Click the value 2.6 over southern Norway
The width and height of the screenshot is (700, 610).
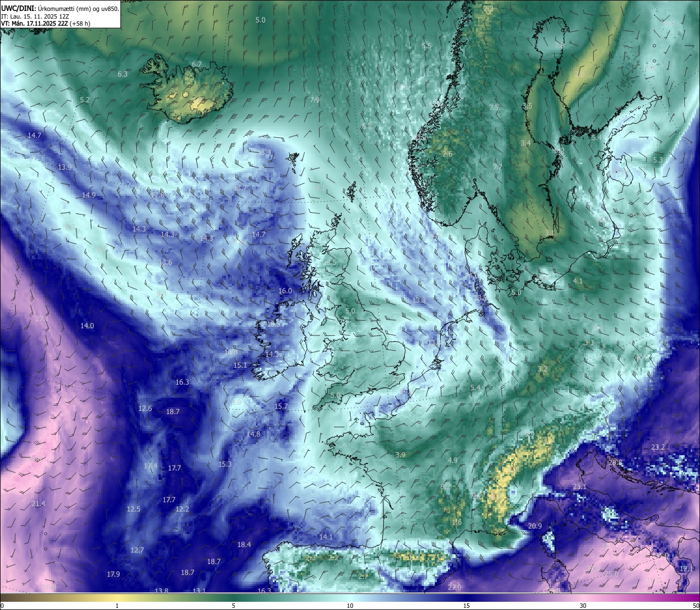[x=447, y=154]
